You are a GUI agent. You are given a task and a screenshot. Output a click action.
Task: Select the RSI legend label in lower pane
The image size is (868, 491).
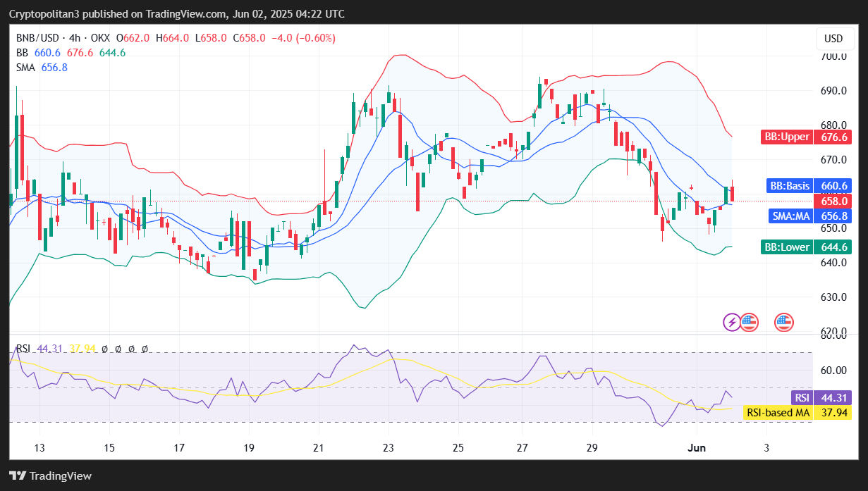23,348
